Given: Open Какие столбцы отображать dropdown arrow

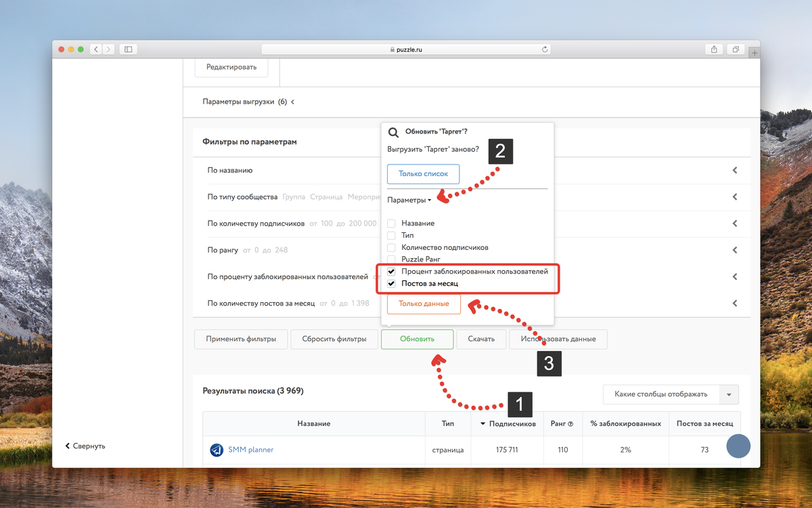Looking at the screenshot, I should click(x=729, y=394).
